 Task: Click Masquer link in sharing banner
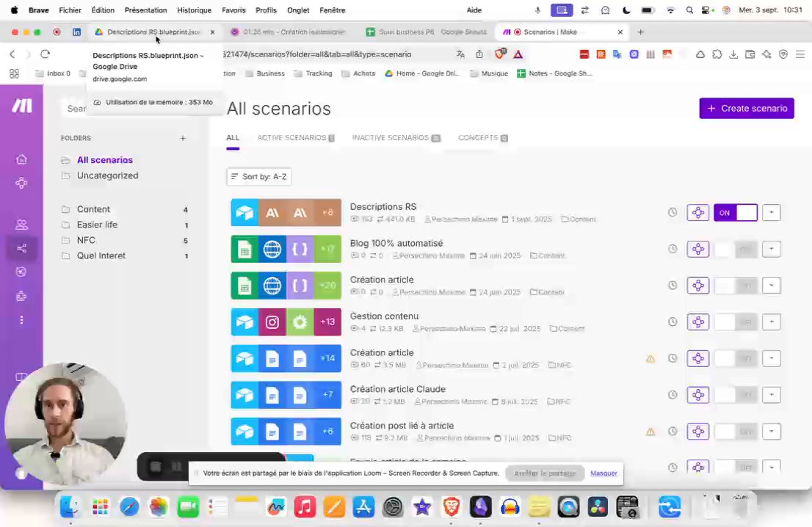click(x=603, y=473)
